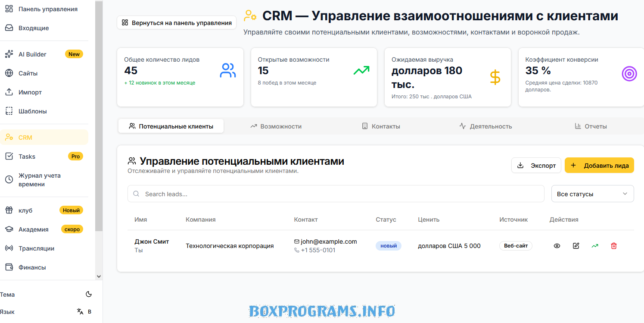Go to Импорт in the sidebar

click(x=30, y=92)
